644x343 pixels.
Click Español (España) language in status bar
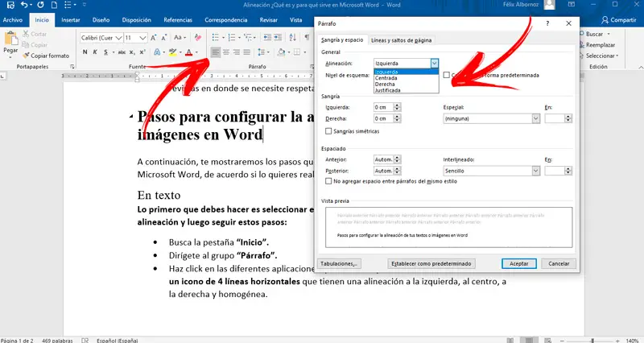[x=118, y=341]
